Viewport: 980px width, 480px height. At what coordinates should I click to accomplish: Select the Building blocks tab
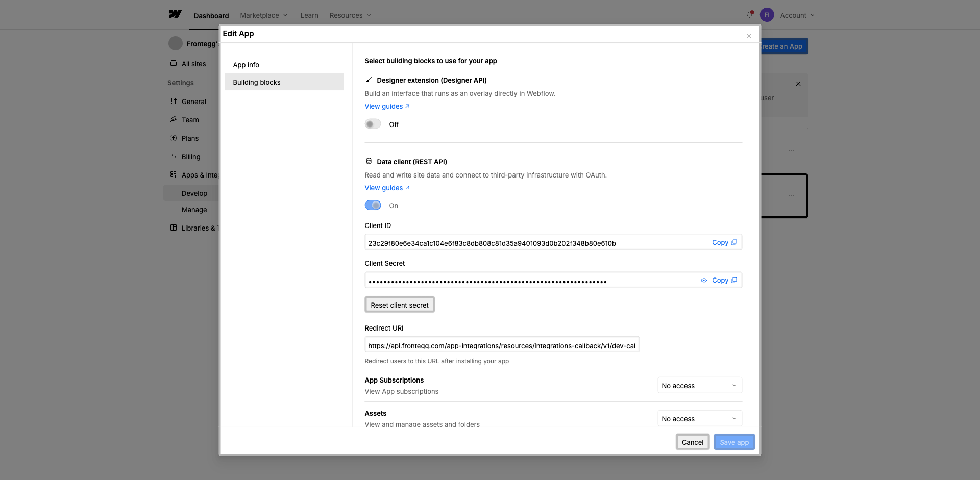click(284, 82)
